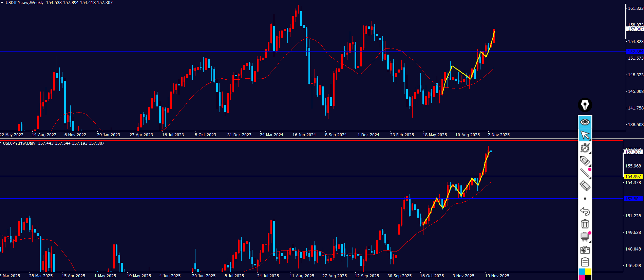
Task: Open the whiteboard easel tool
Action: [585, 237]
